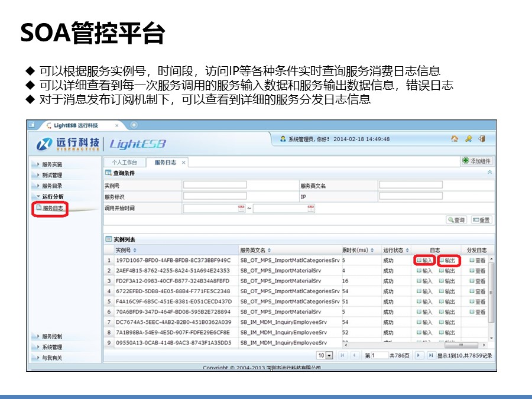View 输入 log for row 4
This screenshot has width=532, height=399.
pyautogui.click(x=424, y=291)
